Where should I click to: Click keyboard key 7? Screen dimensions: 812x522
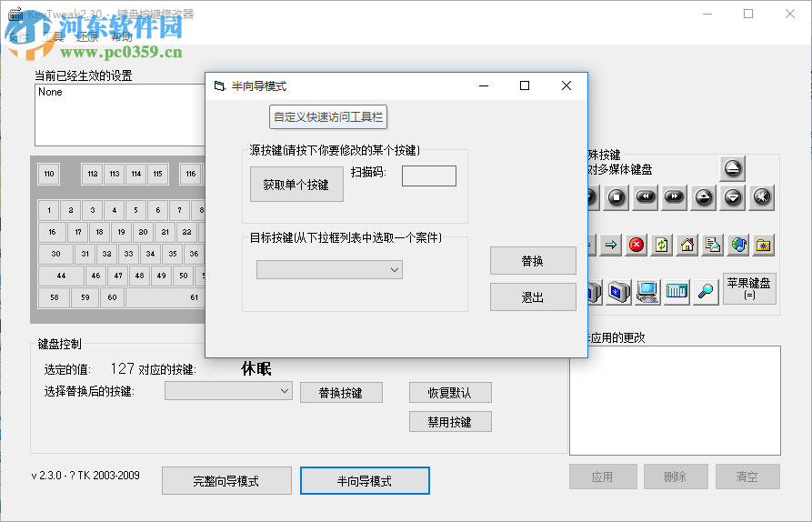point(179,210)
